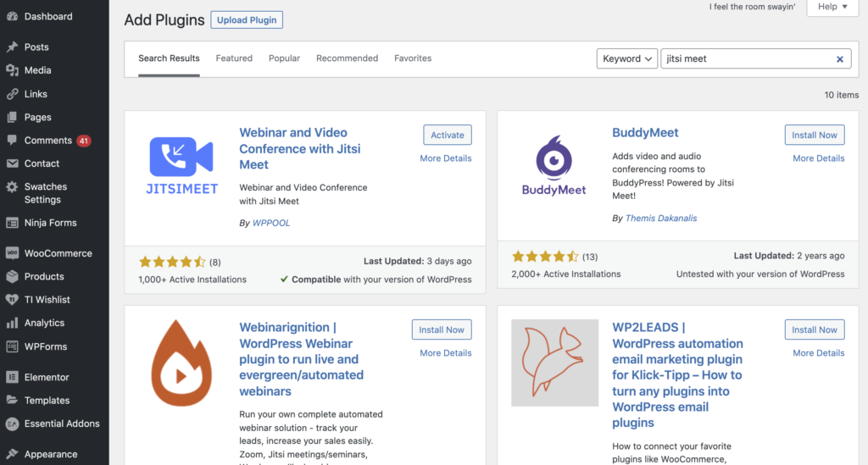This screenshot has width=868, height=465.
Task: Open the Keyword search type dropdown
Action: 626,58
